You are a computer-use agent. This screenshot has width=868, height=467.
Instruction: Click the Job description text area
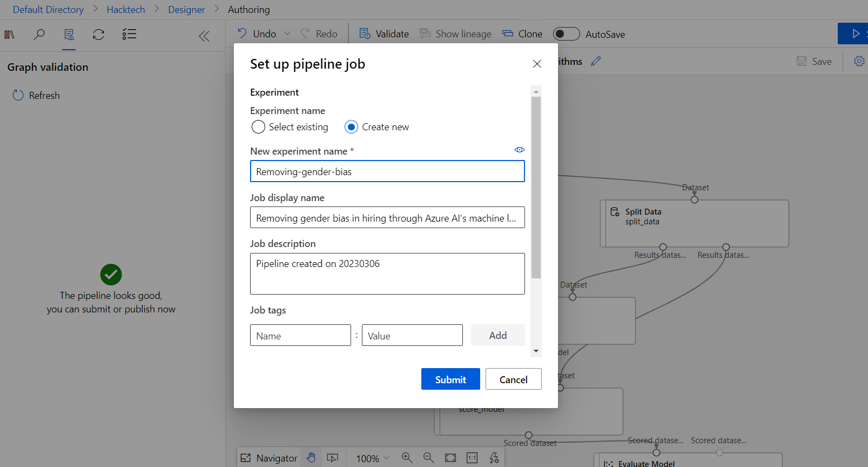387,273
